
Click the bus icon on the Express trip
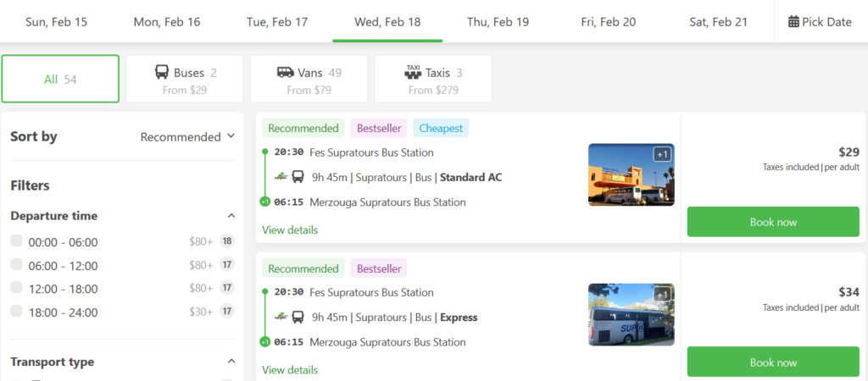click(x=298, y=317)
